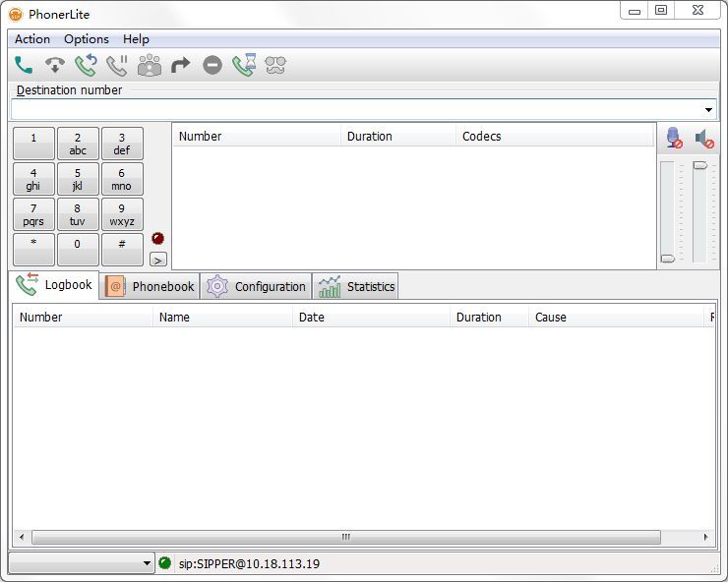Image resolution: width=728 pixels, height=582 pixels.
Task: Click the phone with hourglass icon
Action: [x=244, y=66]
